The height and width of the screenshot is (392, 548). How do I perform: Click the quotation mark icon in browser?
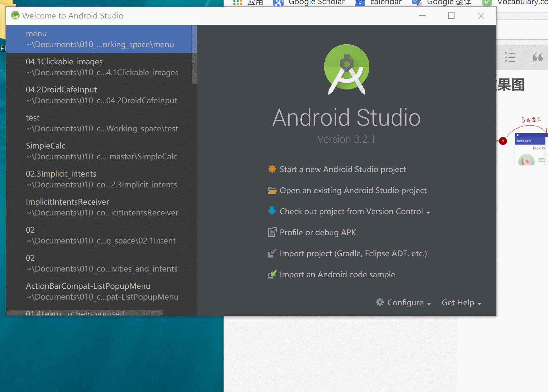[x=537, y=57]
